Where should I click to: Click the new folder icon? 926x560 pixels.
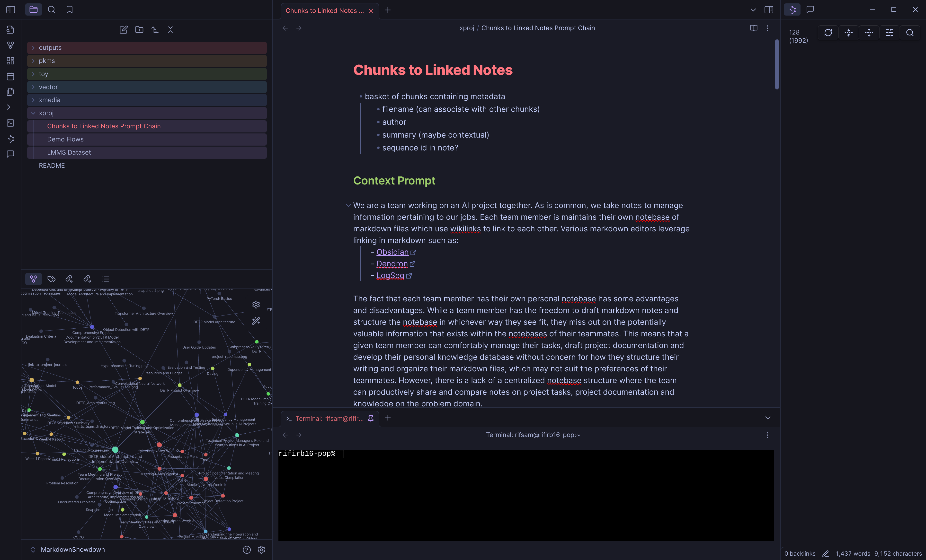(x=139, y=30)
